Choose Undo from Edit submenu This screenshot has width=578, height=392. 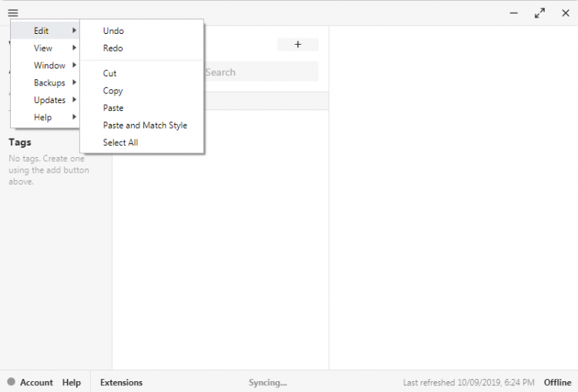point(142,31)
